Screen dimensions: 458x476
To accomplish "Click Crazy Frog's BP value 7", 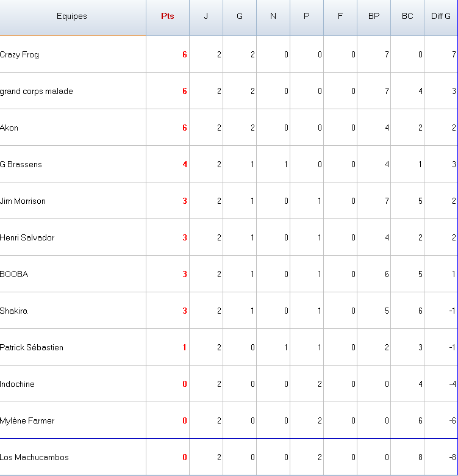I will (387, 55).
